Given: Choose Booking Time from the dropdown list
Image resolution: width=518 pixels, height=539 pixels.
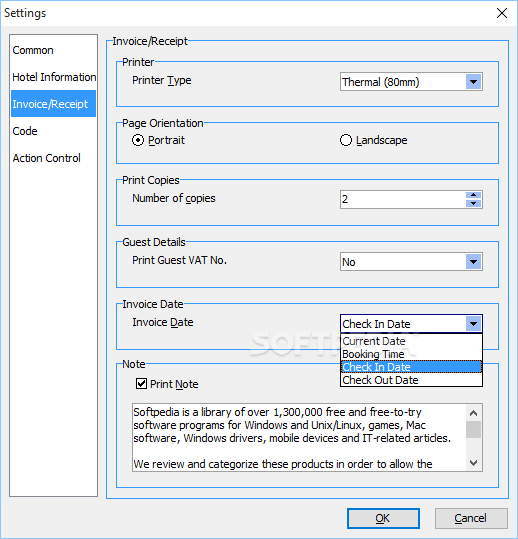Looking at the screenshot, I should click(x=411, y=354).
